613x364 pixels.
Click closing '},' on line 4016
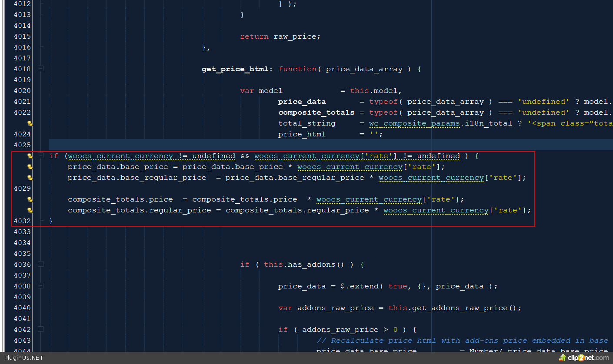pos(207,47)
